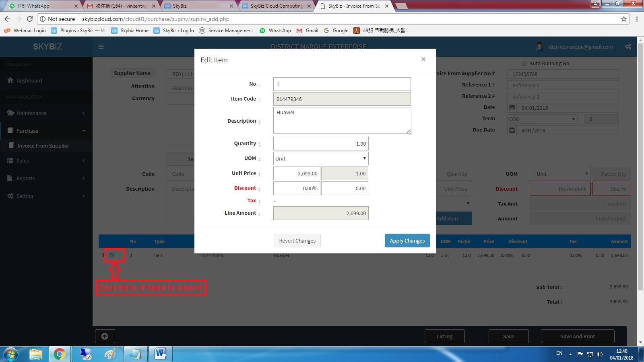
Task: Bookmark this page with the star icon
Action: tap(624, 19)
